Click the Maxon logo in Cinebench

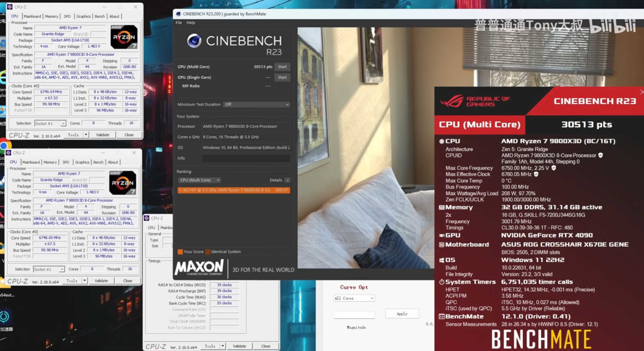[x=199, y=267]
